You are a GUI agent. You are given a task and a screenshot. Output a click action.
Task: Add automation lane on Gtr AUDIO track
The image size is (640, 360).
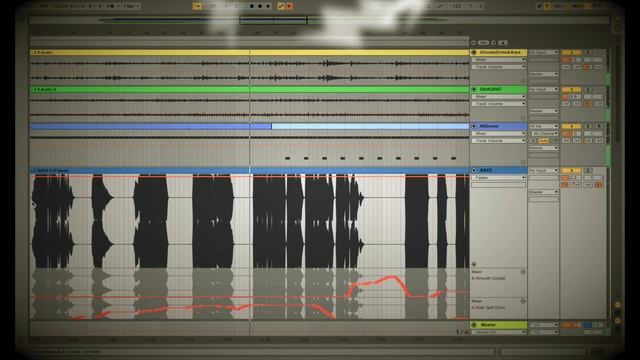[523, 118]
